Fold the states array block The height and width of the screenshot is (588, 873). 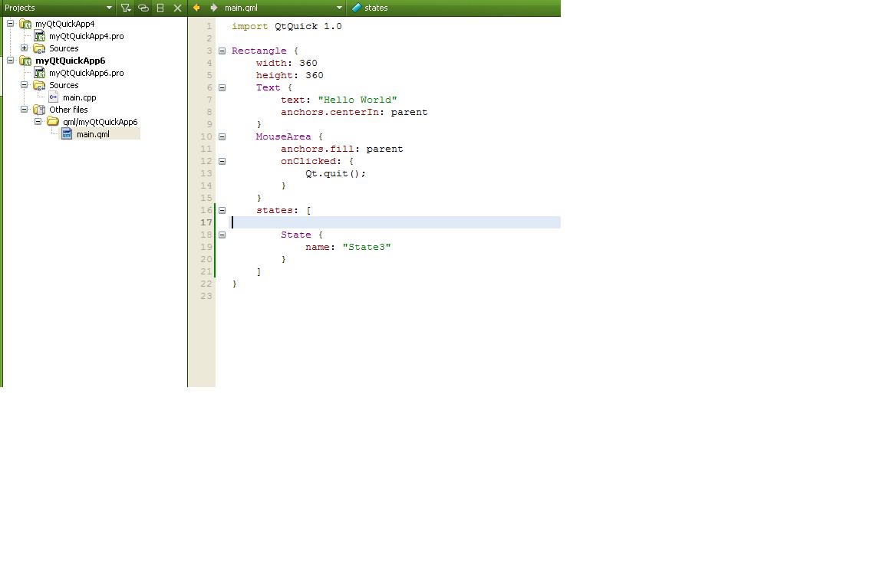pos(222,210)
